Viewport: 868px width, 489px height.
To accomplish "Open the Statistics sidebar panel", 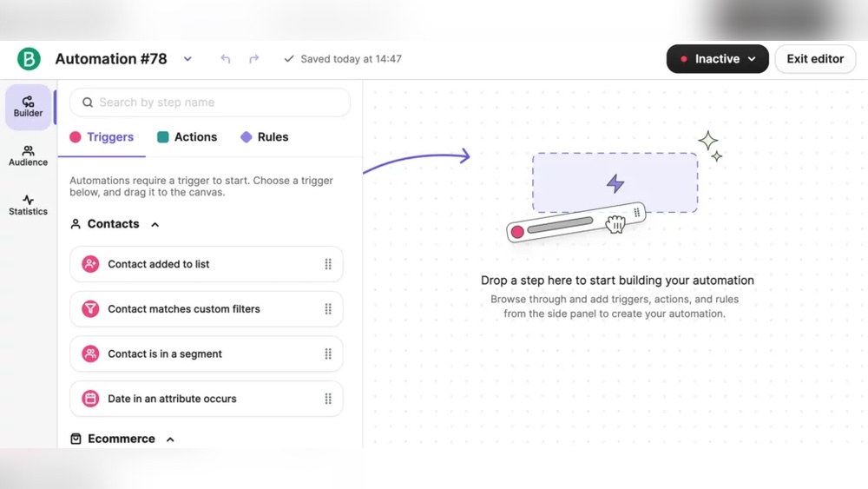I will tap(29, 205).
